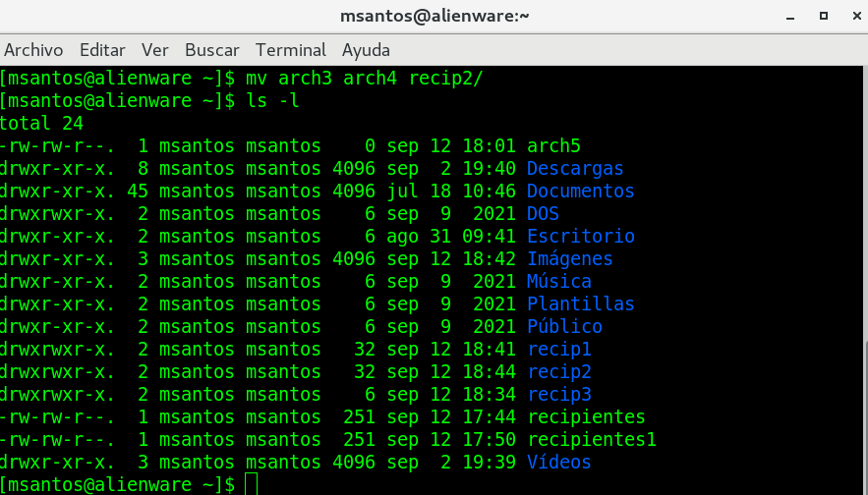The image size is (868, 495).
Task: Click the recipientes1 file name
Action: click(x=591, y=439)
